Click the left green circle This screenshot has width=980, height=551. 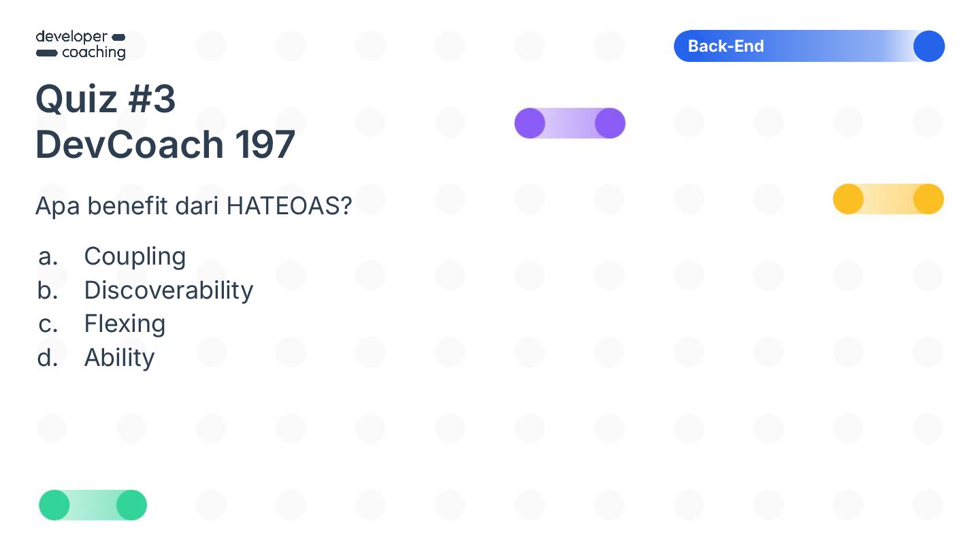click(x=54, y=505)
